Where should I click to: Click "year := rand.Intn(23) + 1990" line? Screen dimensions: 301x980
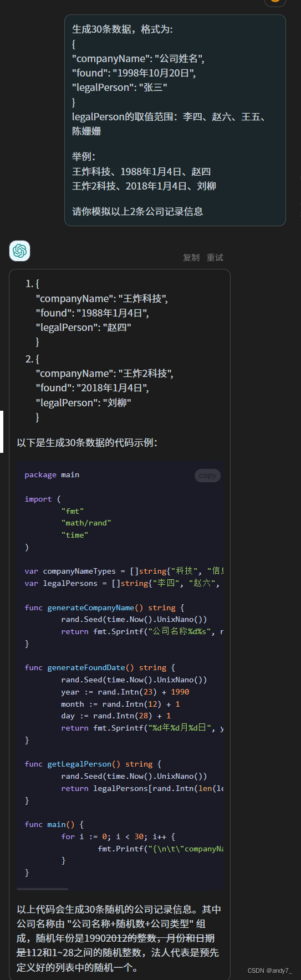(125, 692)
